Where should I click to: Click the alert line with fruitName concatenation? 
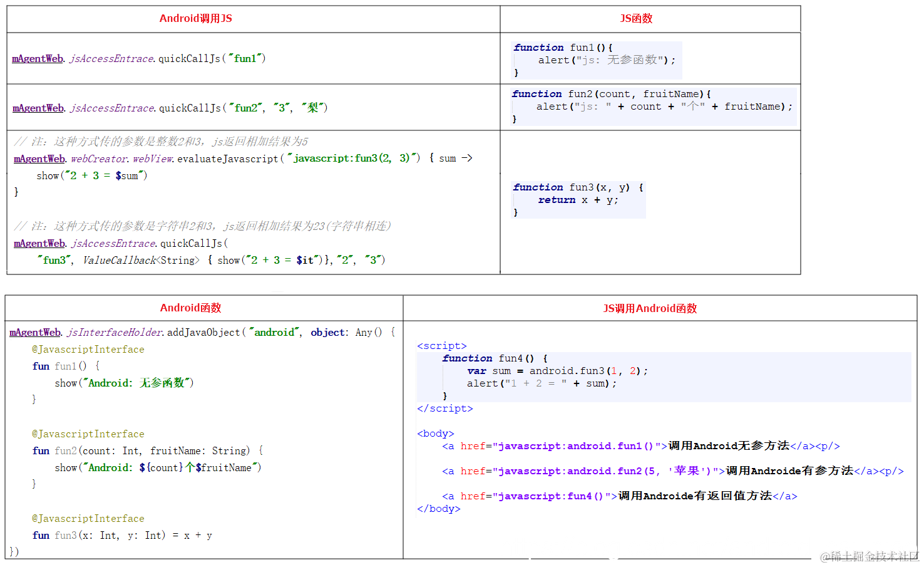click(x=664, y=107)
